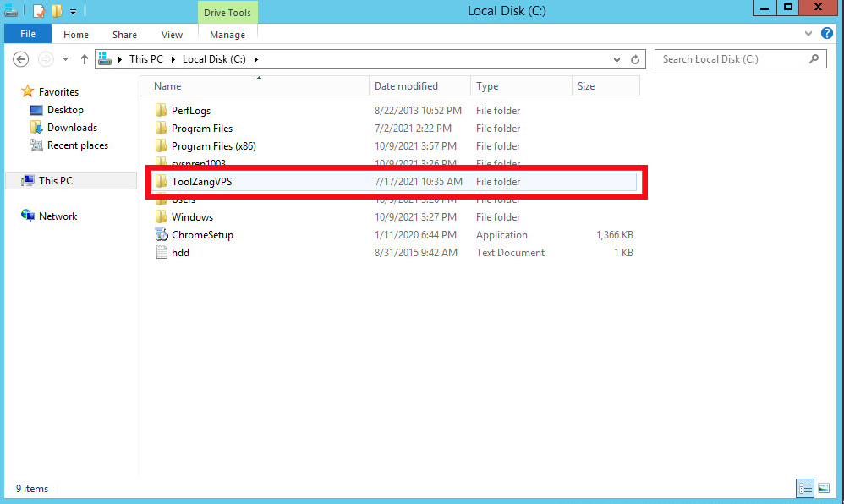Screen dimensions: 844x504
Task: Click the New Folder quick access icon
Action: point(57,11)
